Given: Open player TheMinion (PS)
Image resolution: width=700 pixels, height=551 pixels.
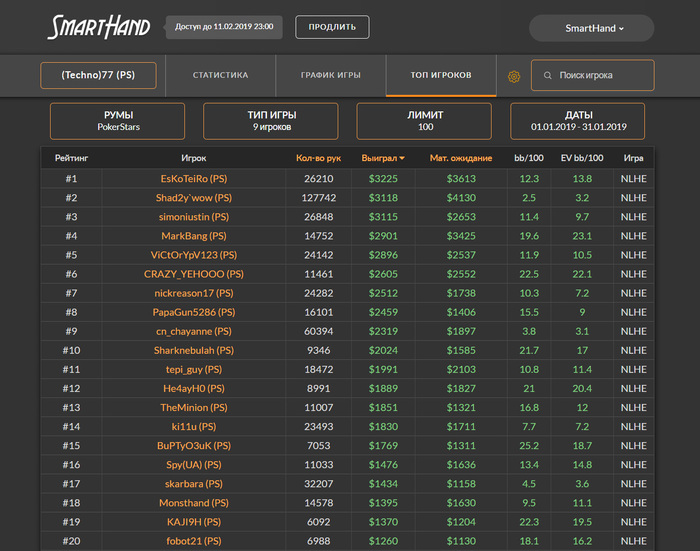Looking at the screenshot, I should point(194,408).
